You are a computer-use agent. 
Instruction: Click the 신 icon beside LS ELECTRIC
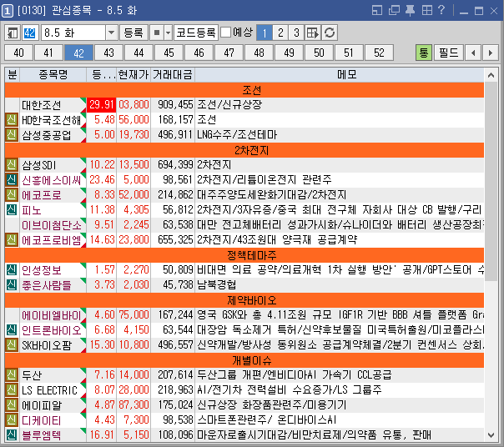click(12, 390)
